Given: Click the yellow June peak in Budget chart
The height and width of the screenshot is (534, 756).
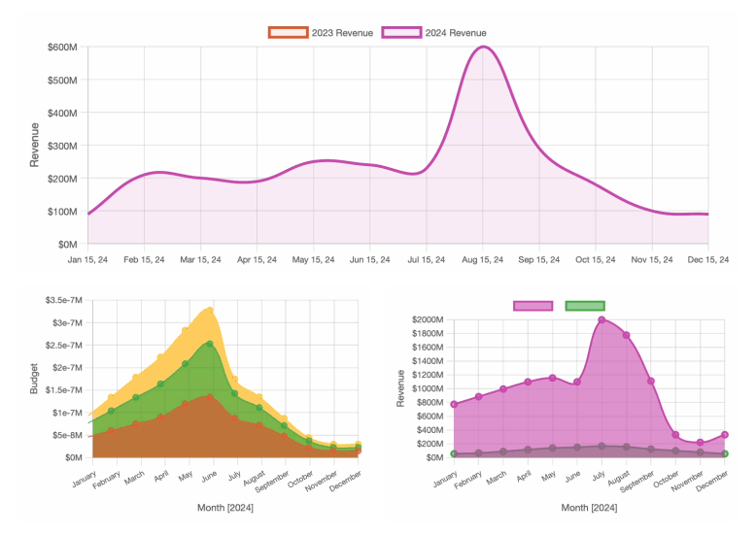Looking at the screenshot, I should pyautogui.click(x=210, y=310).
